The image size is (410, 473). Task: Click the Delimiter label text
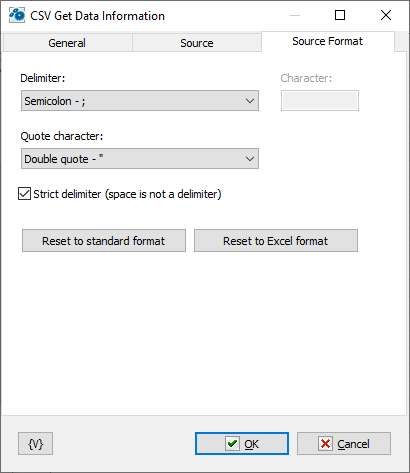(43, 78)
